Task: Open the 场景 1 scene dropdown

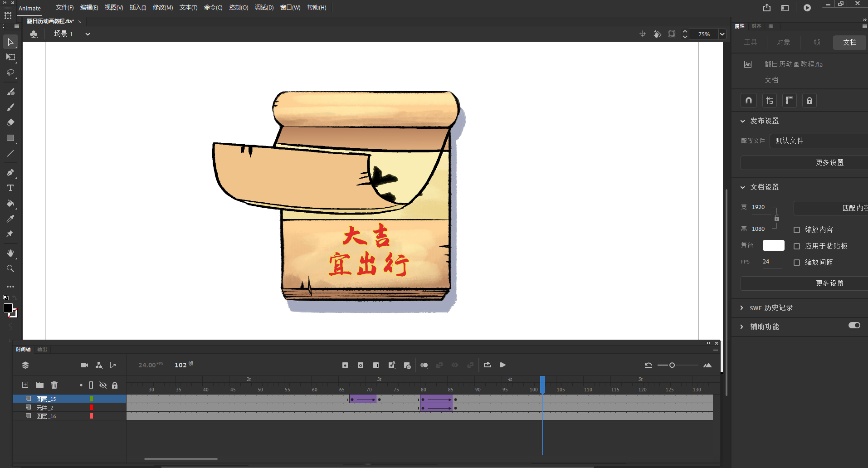Action: 88,34
